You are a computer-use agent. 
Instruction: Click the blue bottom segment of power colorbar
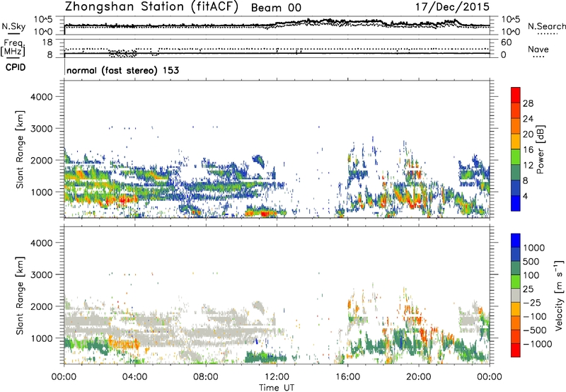tap(516, 203)
